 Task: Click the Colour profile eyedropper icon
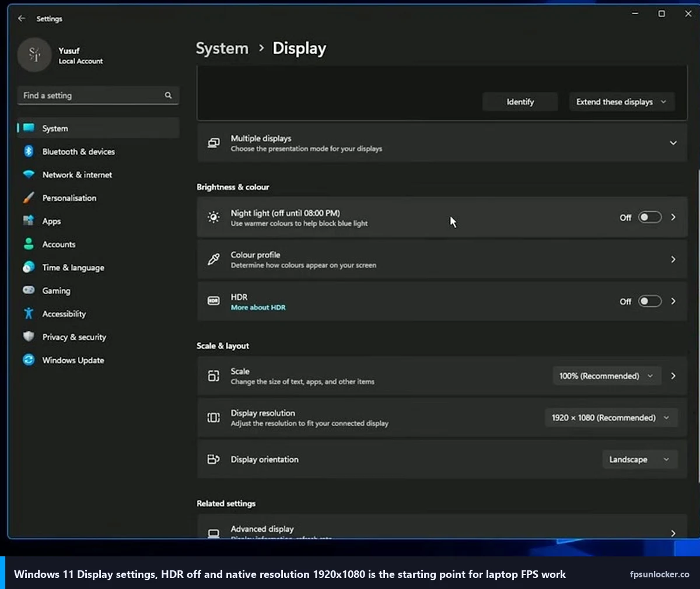[x=214, y=260]
